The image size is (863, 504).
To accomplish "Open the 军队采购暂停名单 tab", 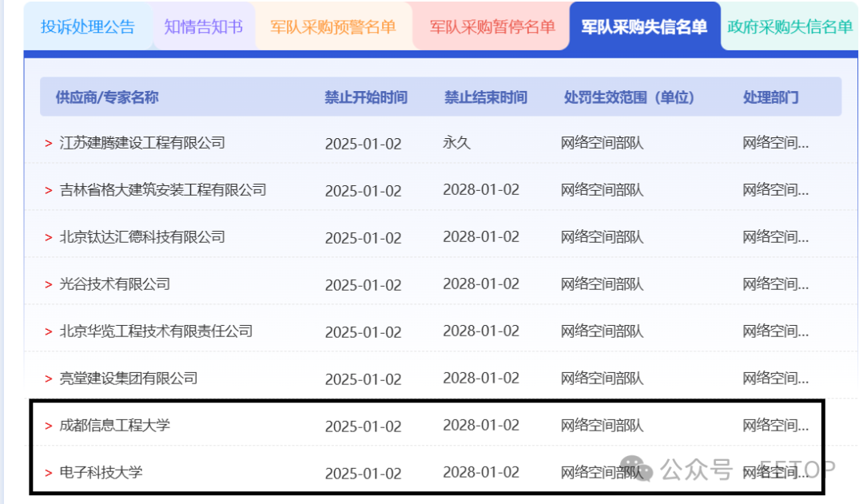I will [492, 26].
